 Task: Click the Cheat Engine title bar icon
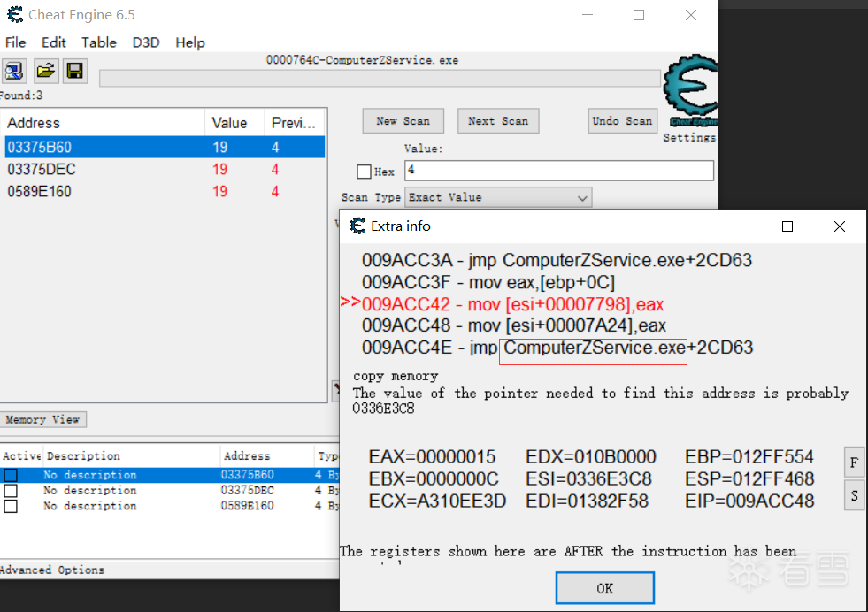(x=15, y=14)
